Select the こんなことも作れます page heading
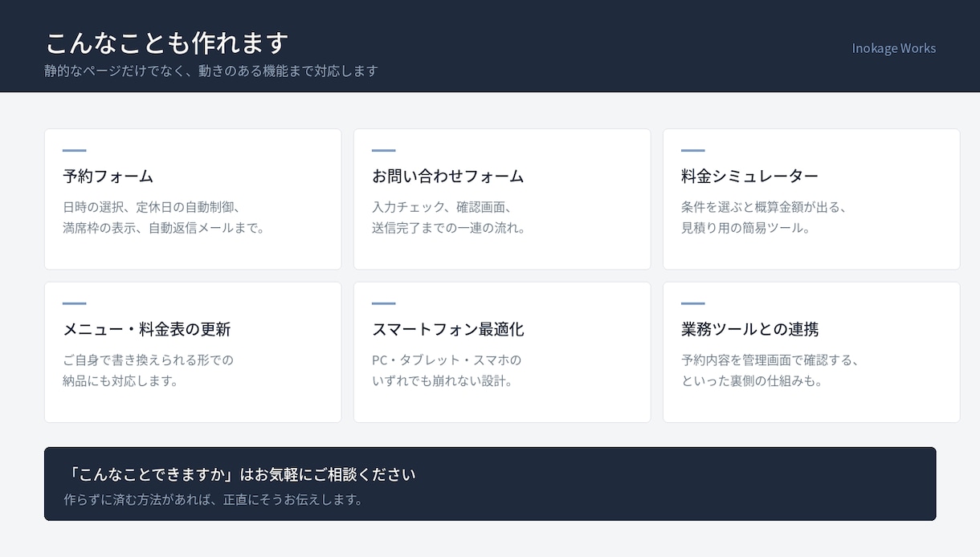 [x=166, y=43]
